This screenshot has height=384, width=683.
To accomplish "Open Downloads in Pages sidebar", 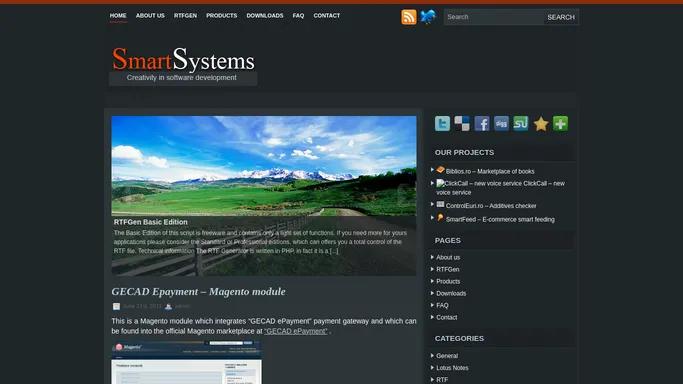I will coord(451,293).
